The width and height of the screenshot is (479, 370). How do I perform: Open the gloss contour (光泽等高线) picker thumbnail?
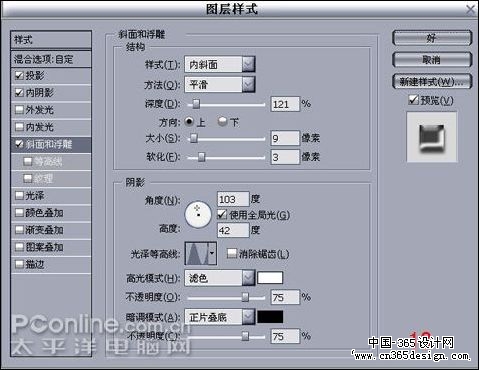[x=197, y=254]
